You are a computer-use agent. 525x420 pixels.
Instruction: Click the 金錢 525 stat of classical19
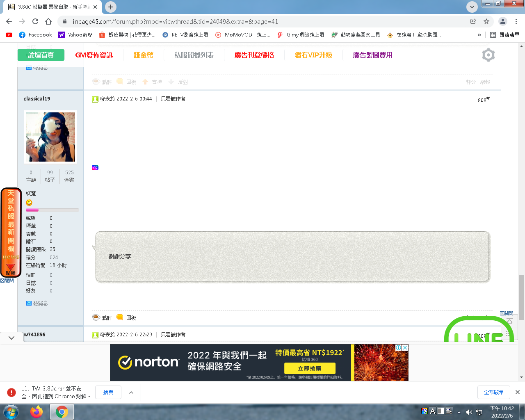(x=69, y=176)
